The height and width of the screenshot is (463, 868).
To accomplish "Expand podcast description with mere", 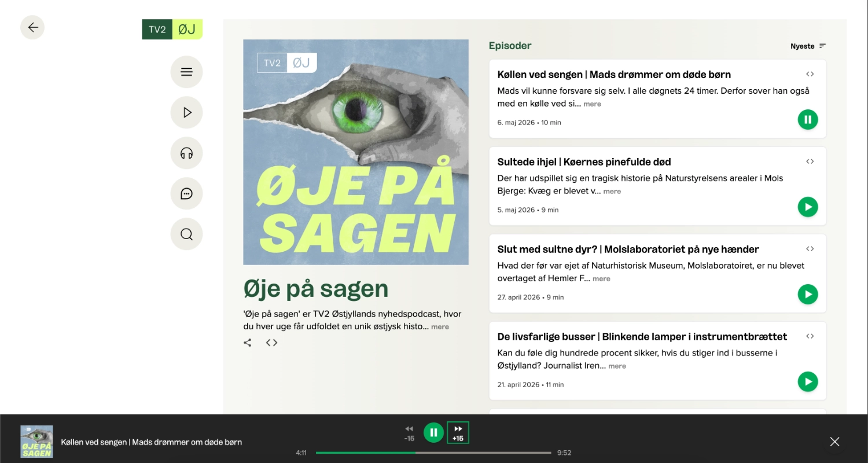I will (440, 327).
